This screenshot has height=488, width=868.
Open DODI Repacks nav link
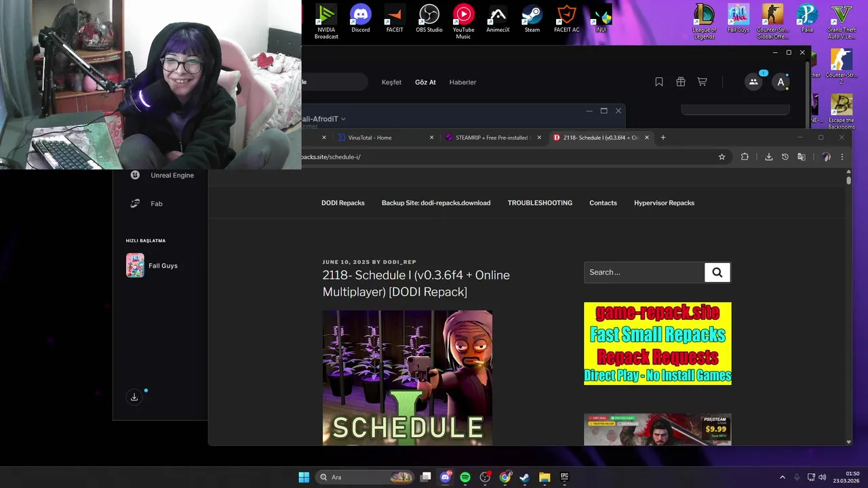(x=343, y=203)
